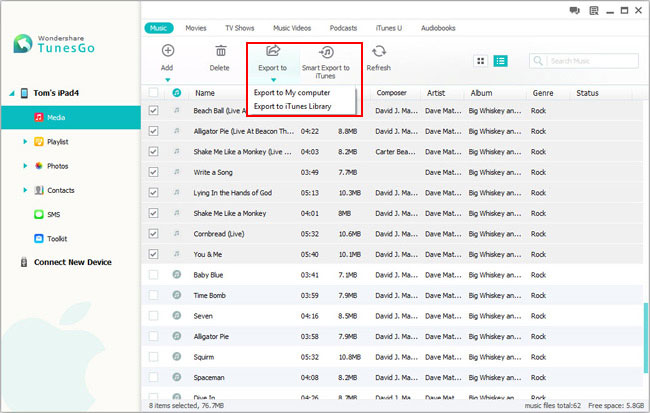
Task: Open the feedback chat icon in title bar
Action: point(575,10)
